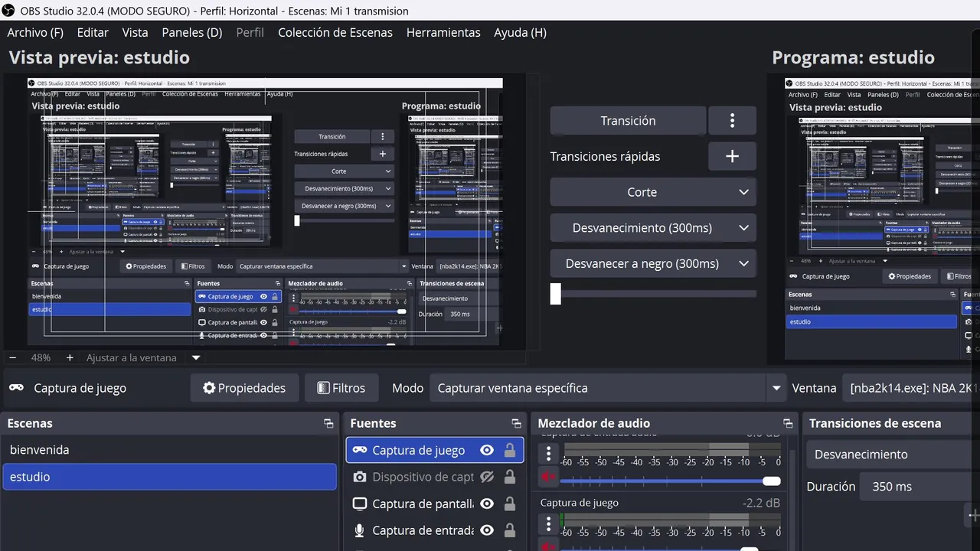Screen dimensions: 980x551
Task: Pop out the Fuentes dock with its float icon
Action: (516, 423)
